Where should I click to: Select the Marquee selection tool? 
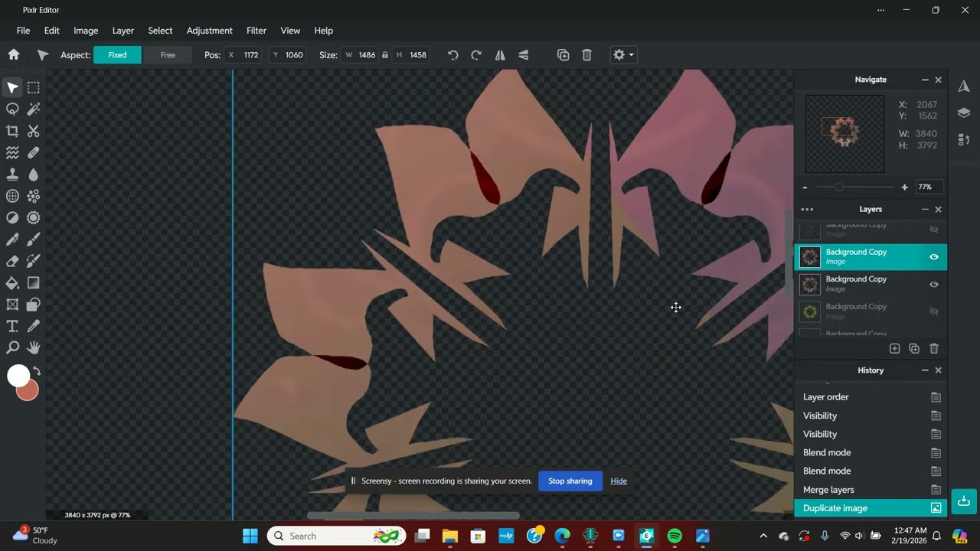click(34, 87)
